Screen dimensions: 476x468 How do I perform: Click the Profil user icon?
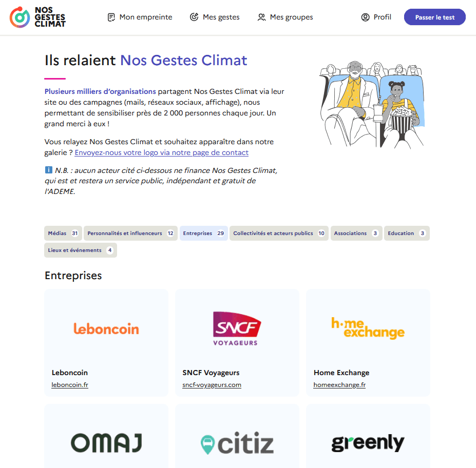[x=365, y=17]
